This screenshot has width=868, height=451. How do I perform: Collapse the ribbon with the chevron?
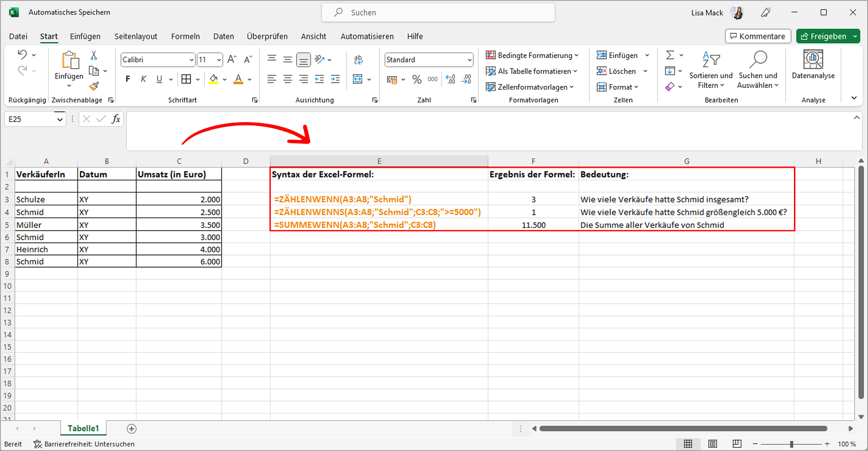tap(854, 98)
